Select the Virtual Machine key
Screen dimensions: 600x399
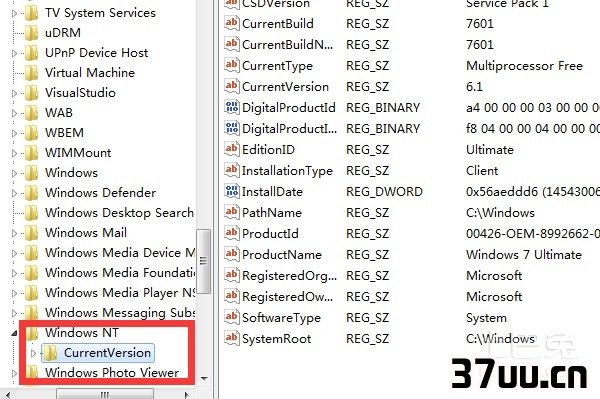[90, 73]
